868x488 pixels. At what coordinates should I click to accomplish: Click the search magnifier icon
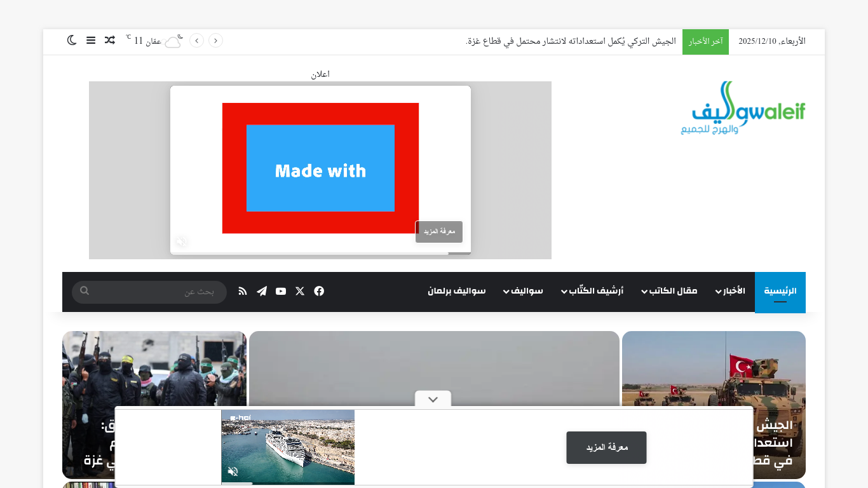click(x=85, y=291)
